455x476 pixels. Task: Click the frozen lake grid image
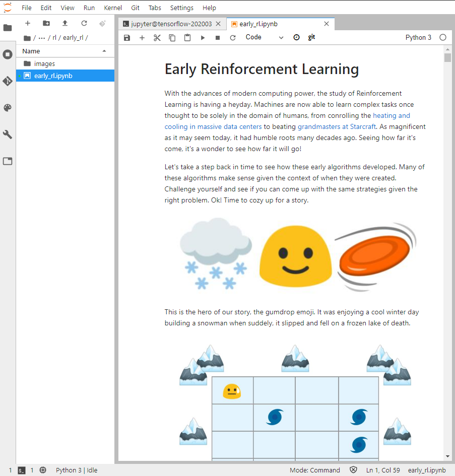point(295,402)
